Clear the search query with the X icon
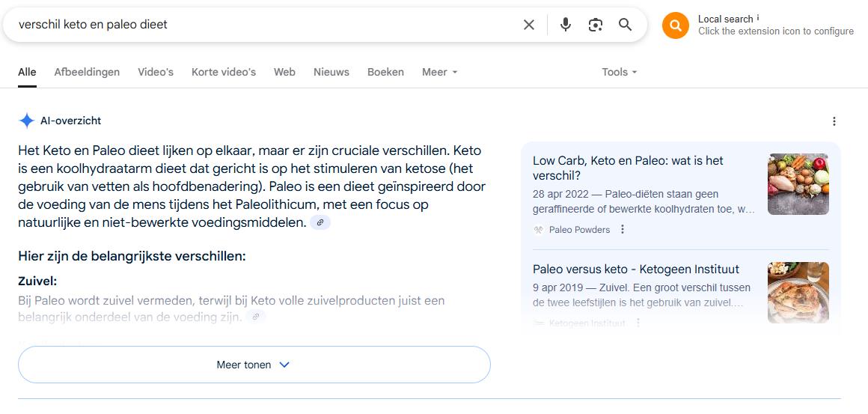868x414 pixels. 529,25
